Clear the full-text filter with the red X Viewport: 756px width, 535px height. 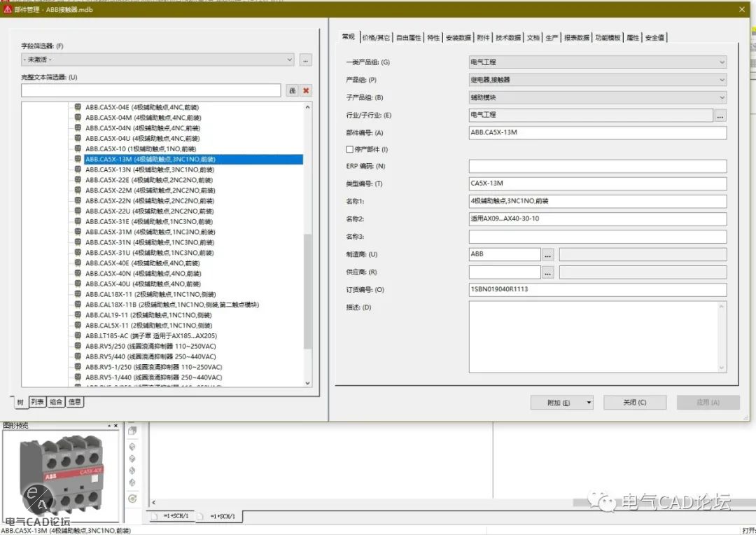click(x=306, y=90)
